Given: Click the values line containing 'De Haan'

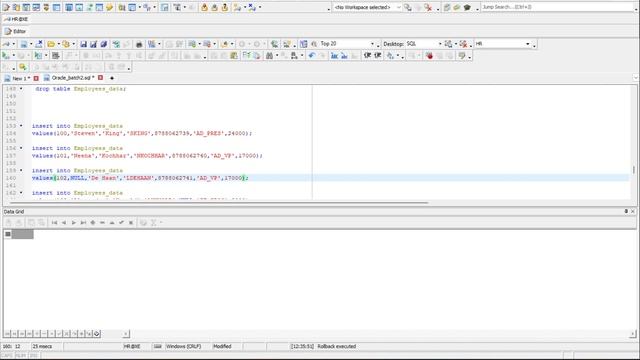Looking at the screenshot, I should [x=140, y=178].
